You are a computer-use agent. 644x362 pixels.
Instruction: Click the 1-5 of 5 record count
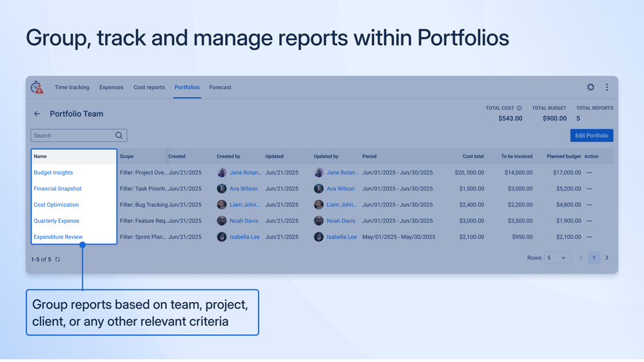[41, 260]
